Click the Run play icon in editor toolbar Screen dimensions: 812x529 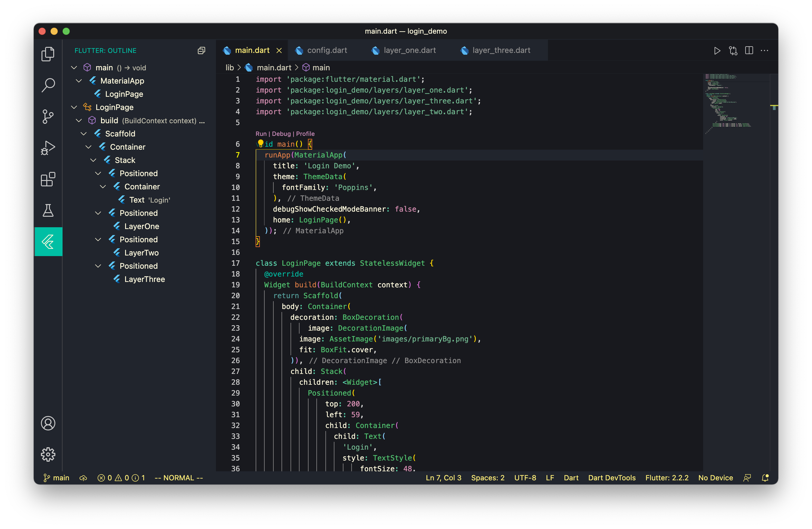point(717,50)
